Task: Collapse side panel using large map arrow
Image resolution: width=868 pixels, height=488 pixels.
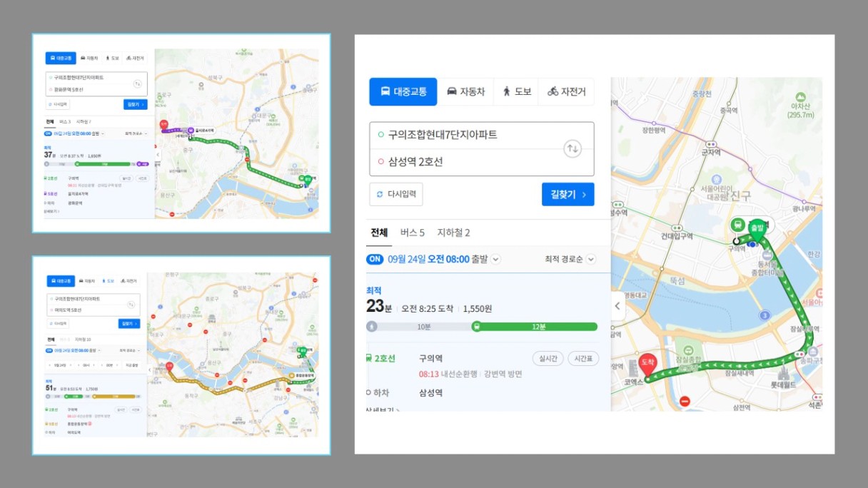Action: click(x=618, y=306)
